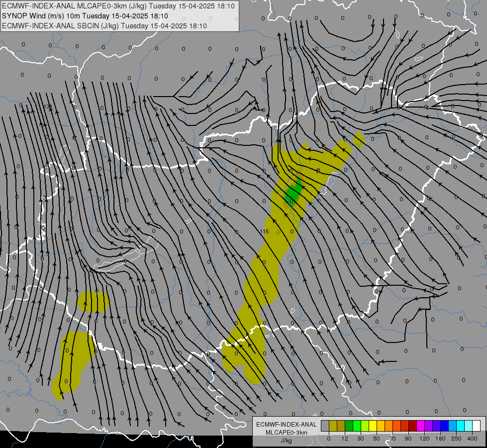Click the sky blue legend swatch left of 250
Viewport: 487px width, 448px height.
click(x=453, y=426)
